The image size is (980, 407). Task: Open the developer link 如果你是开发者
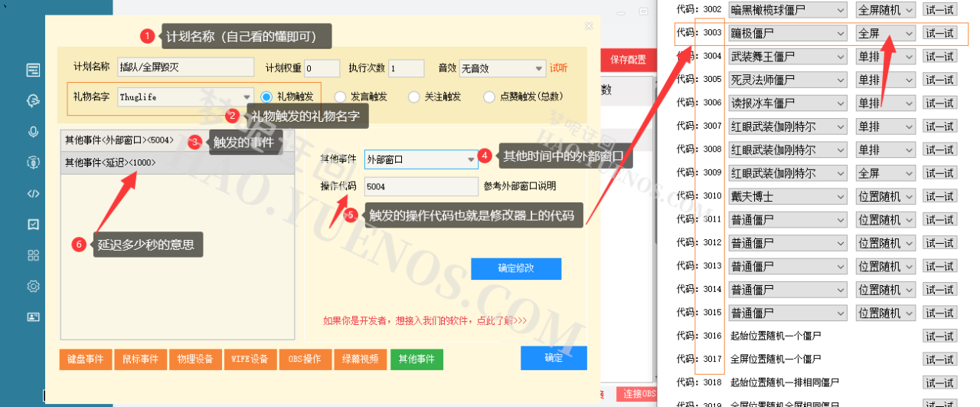[425, 320]
